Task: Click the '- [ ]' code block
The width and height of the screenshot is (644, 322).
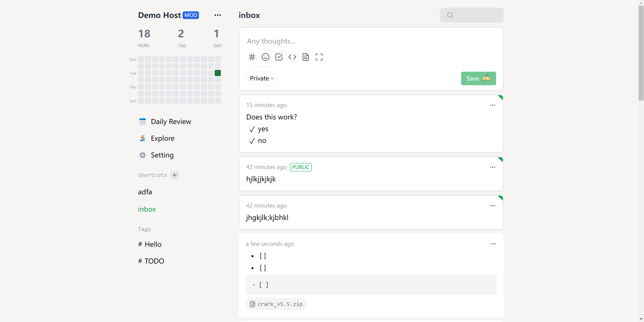Action: [371, 285]
